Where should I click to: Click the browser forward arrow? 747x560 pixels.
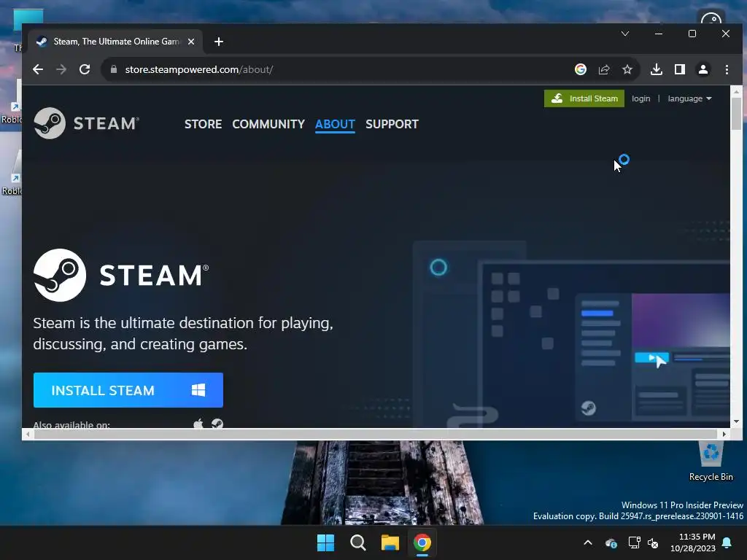(61, 69)
